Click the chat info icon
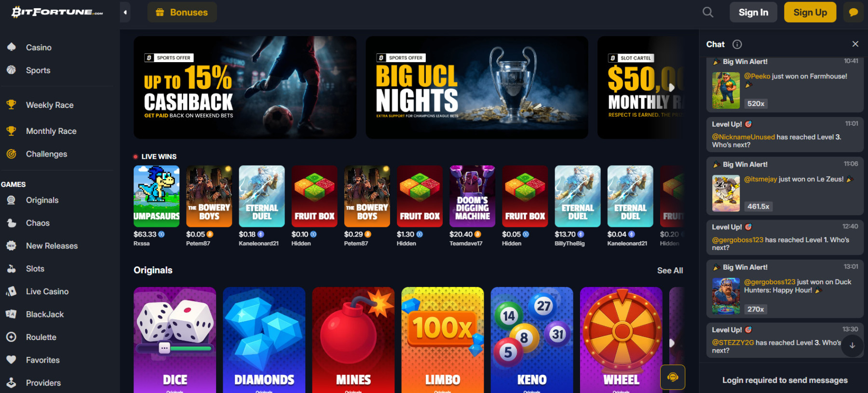The height and width of the screenshot is (393, 868). pos(737,44)
